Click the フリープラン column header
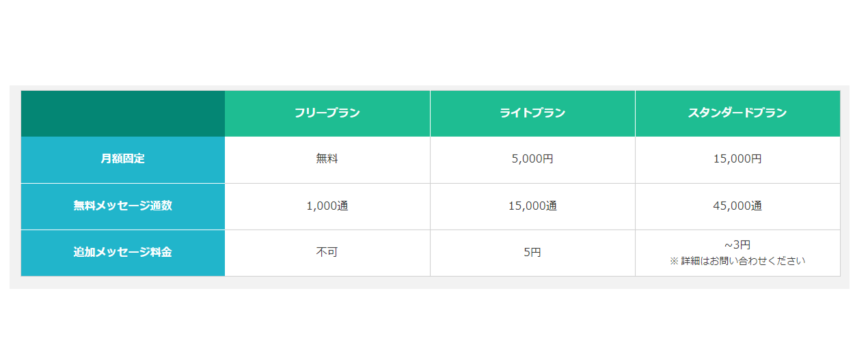The width and height of the screenshot is (868, 360). (x=327, y=113)
